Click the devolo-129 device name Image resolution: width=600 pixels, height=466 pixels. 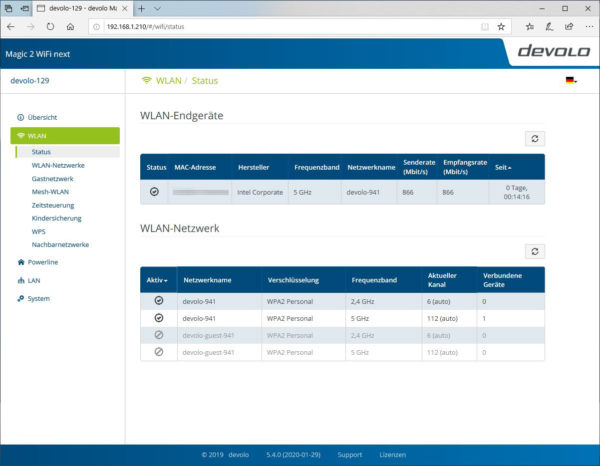30,81
